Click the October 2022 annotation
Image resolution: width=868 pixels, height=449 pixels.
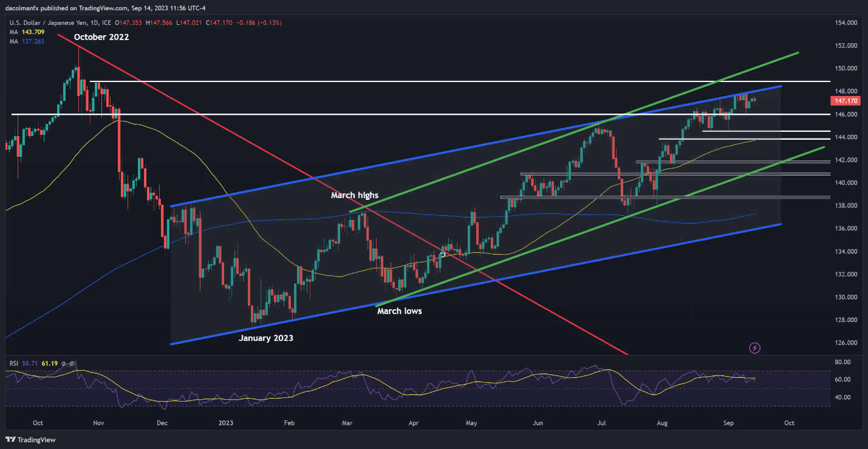tap(101, 37)
